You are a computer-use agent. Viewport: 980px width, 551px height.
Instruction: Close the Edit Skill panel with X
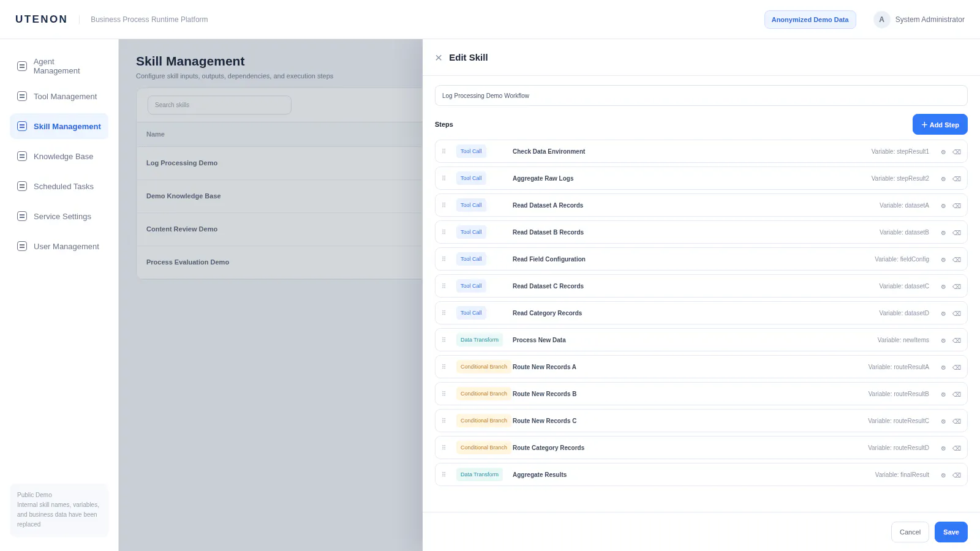pos(439,58)
